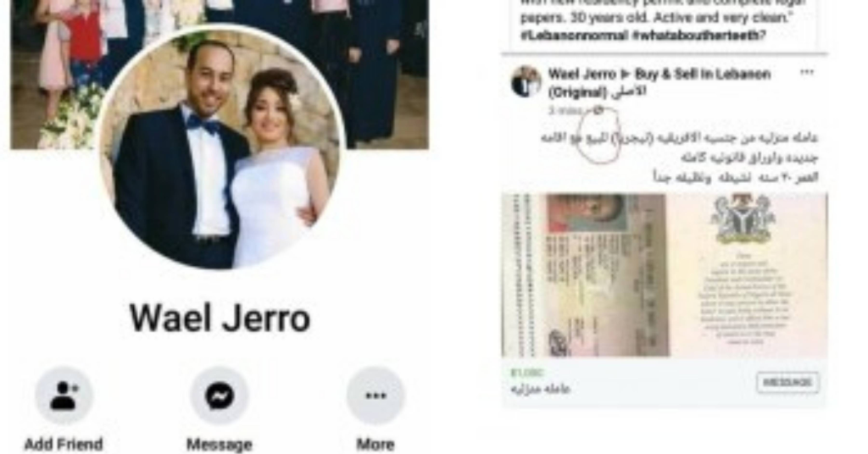This screenshot has width=868, height=454.
Task: Click the poster's small avatar thumbnail
Action: (x=526, y=82)
